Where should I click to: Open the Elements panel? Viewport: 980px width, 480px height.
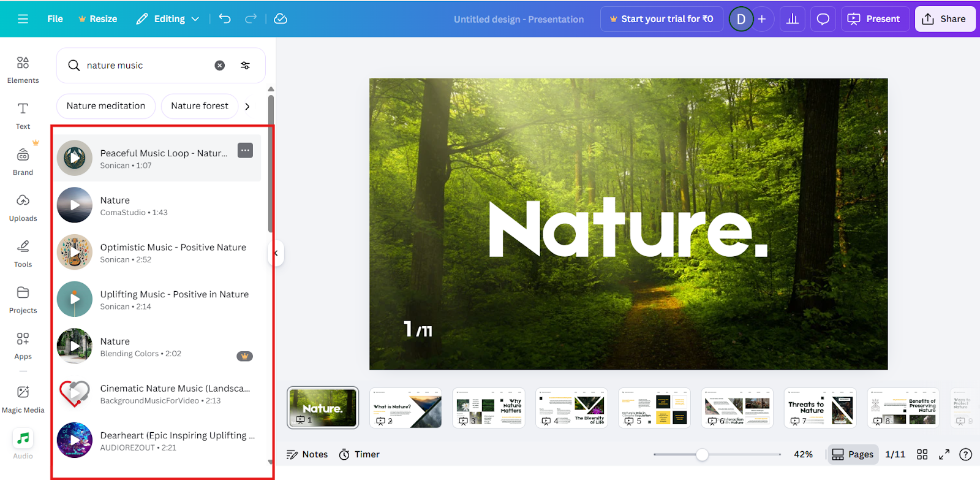point(23,70)
